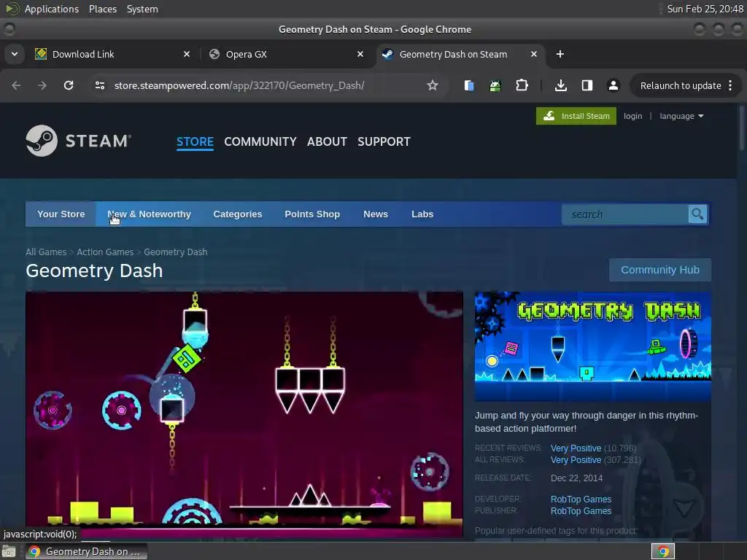Click all reviews Very Positive link
The height and width of the screenshot is (560, 747).
(x=576, y=460)
